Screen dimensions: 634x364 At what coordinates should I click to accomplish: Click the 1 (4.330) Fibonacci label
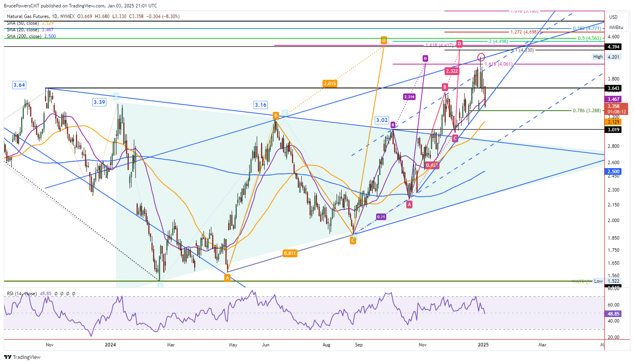[524, 50]
